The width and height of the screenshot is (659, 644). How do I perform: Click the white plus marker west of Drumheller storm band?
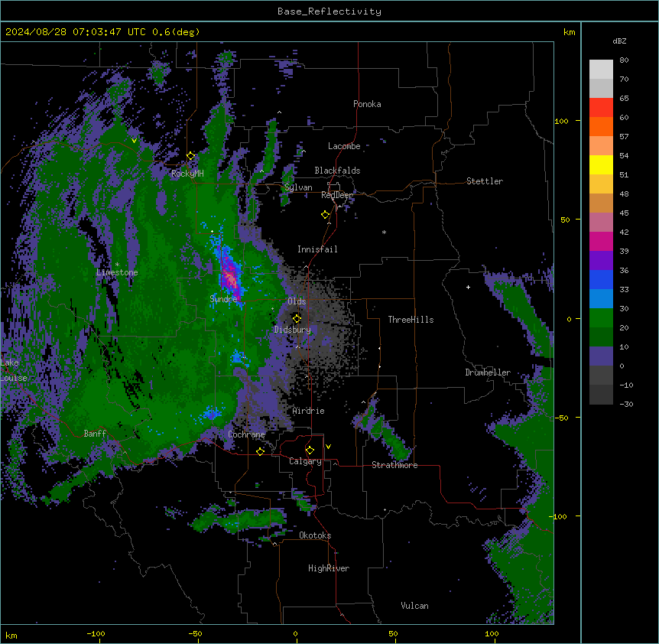tap(468, 287)
